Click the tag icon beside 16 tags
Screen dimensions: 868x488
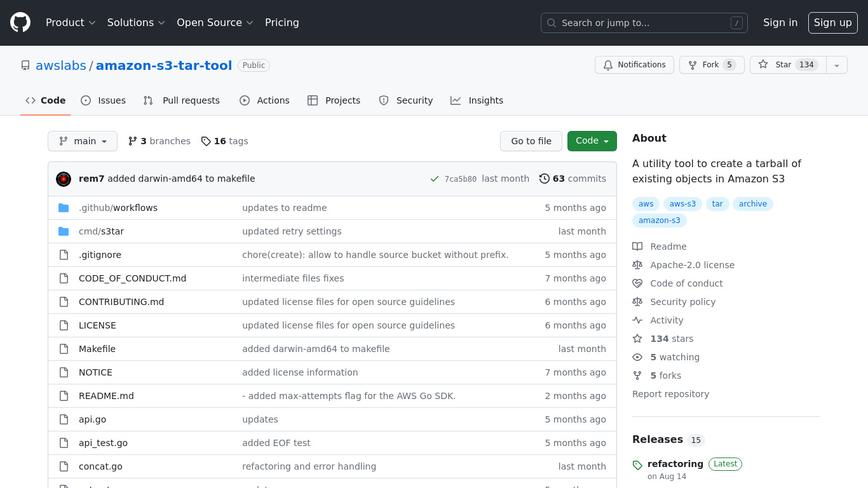206,141
